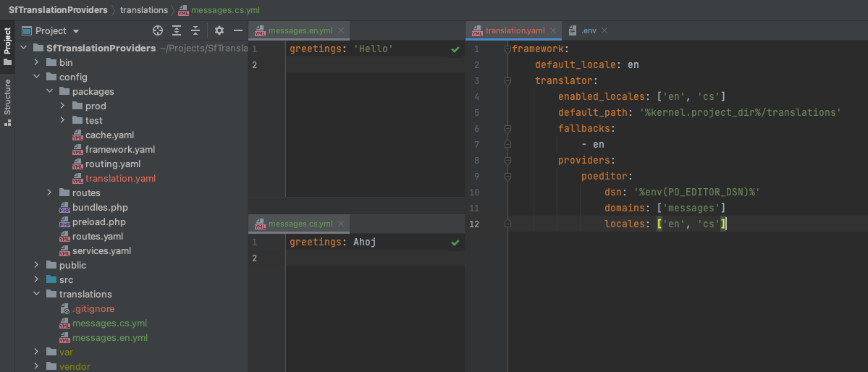868x372 pixels.
Task: Expand the routes folder
Action: point(49,193)
